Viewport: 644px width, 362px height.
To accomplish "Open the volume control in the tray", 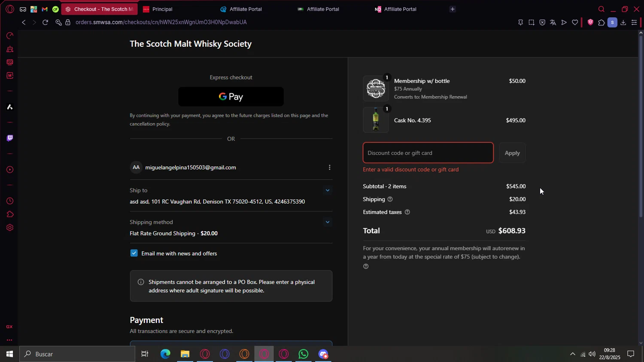I will pyautogui.click(x=592, y=354).
